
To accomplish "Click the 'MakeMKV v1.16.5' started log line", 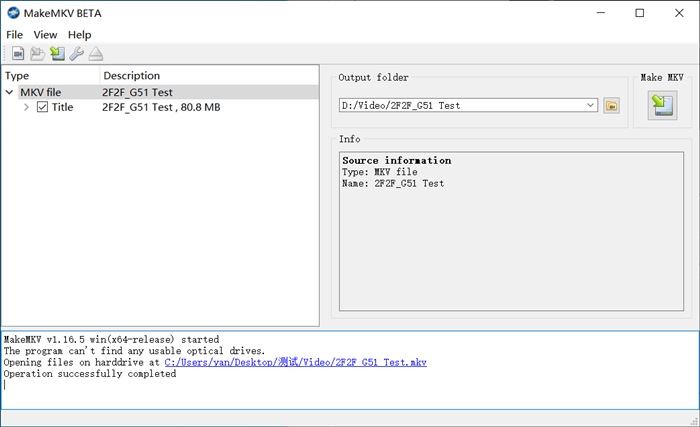I will 112,339.
